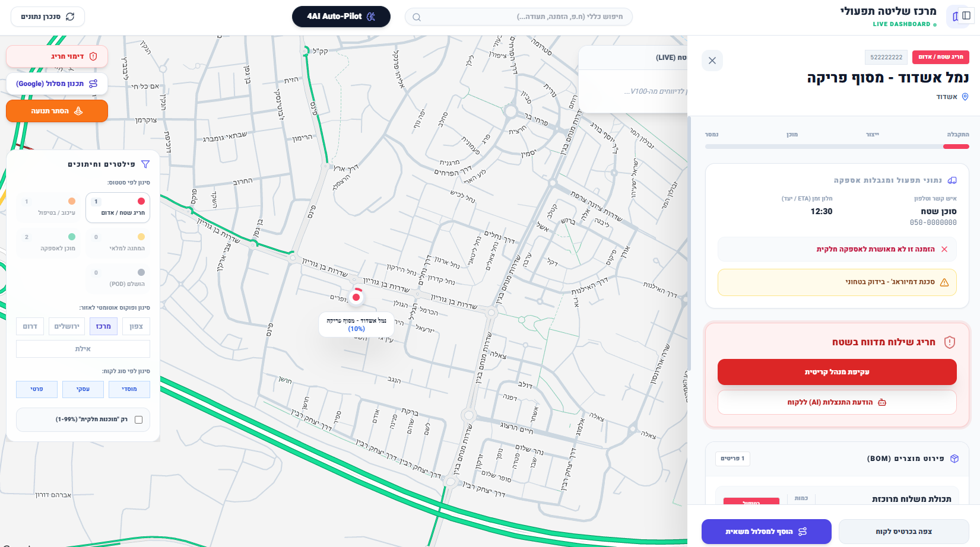The width and height of the screenshot is (980, 547).
Task: Click the route icon on תכנון מסלול (Google)
Action: point(93,84)
